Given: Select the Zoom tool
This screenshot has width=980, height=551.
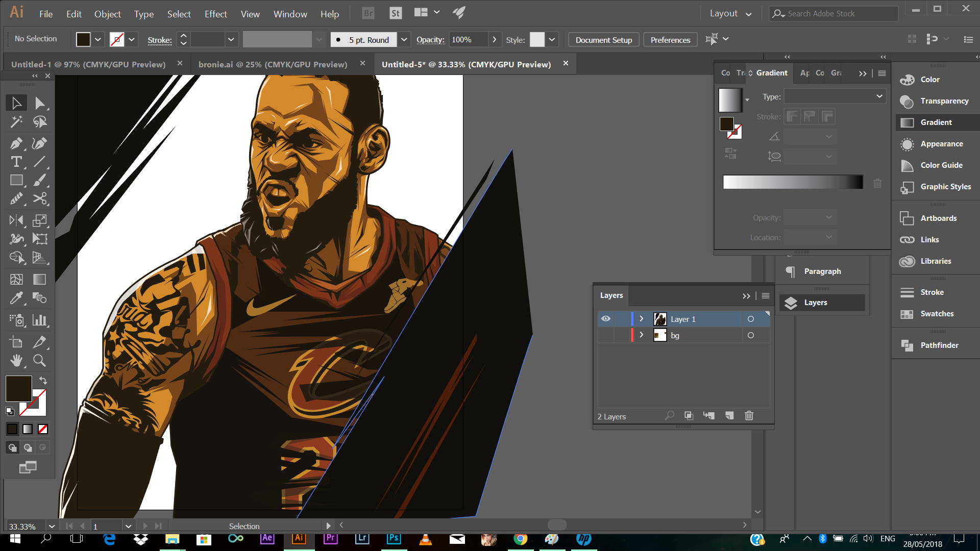Looking at the screenshot, I should point(40,361).
